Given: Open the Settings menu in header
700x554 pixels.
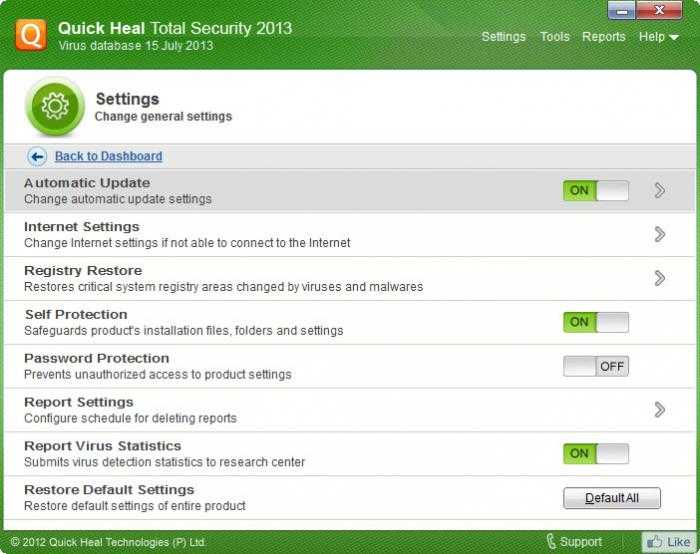Looking at the screenshot, I should coord(504,37).
